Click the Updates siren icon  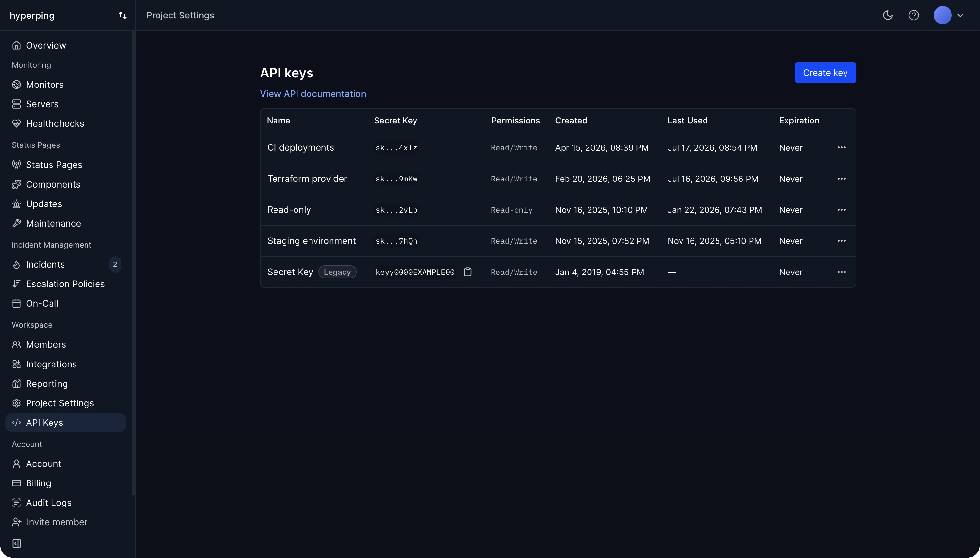(x=17, y=204)
